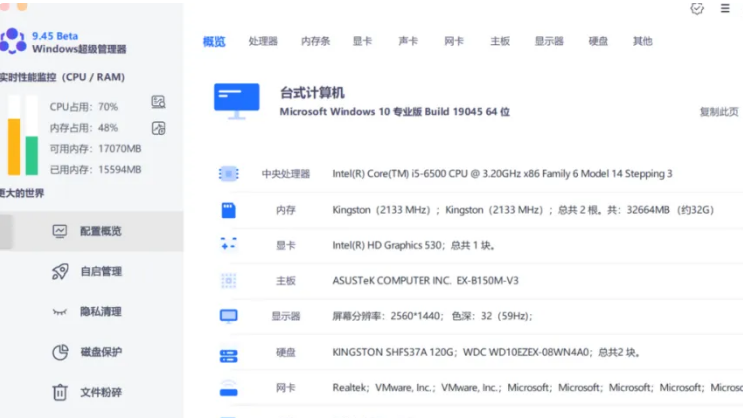Click the blue desktop computer icon
This screenshot has height=418, width=743.
pyautogui.click(x=237, y=101)
